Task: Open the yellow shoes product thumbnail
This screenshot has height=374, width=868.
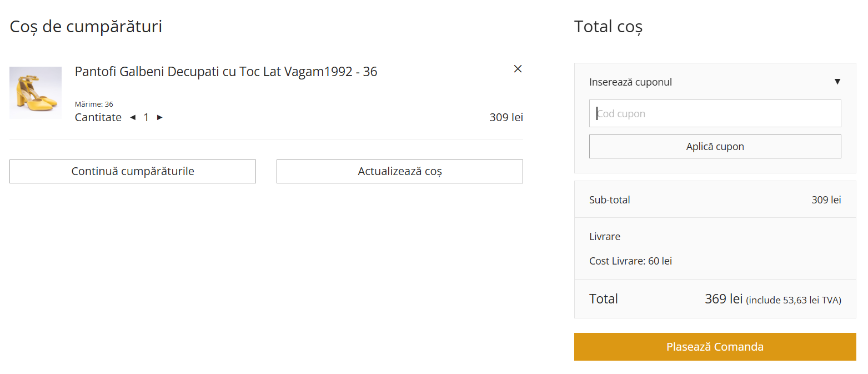Action: (x=36, y=93)
